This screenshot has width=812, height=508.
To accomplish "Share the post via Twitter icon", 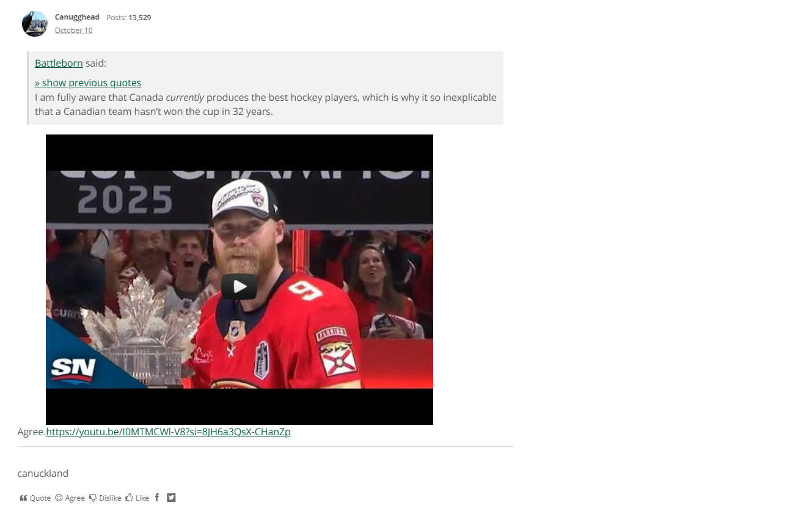I will point(171,498).
